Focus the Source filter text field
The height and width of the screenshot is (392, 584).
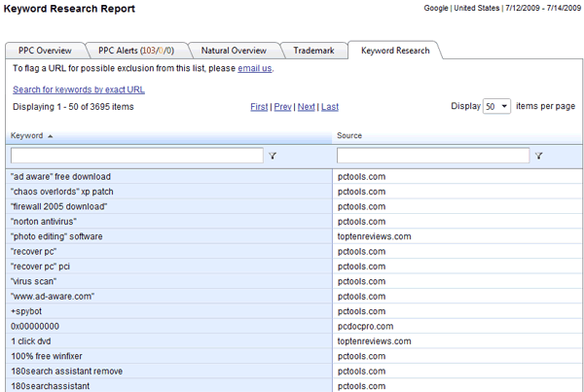click(x=433, y=156)
